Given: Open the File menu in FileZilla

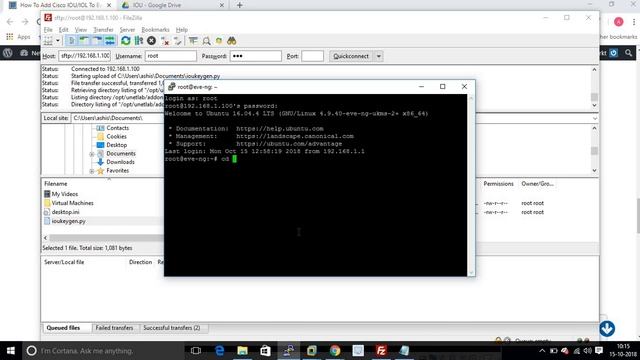Looking at the screenshot, I should (48, 30).
